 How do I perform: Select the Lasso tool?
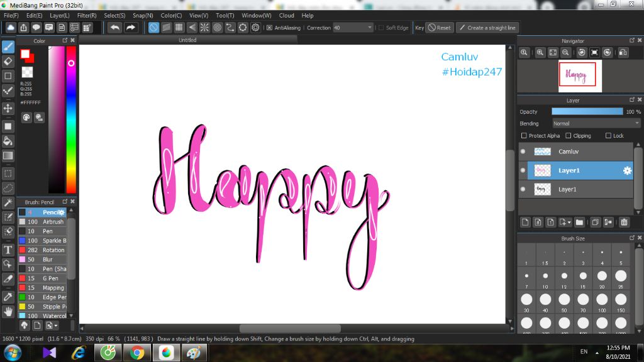pyautogui.click(x=8, y=188)
